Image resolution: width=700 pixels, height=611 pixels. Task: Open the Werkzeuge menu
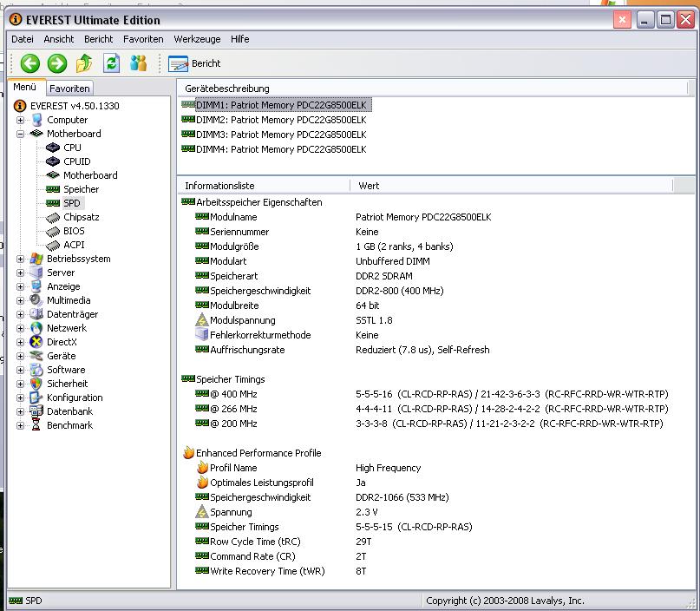[x=197, y=39]
